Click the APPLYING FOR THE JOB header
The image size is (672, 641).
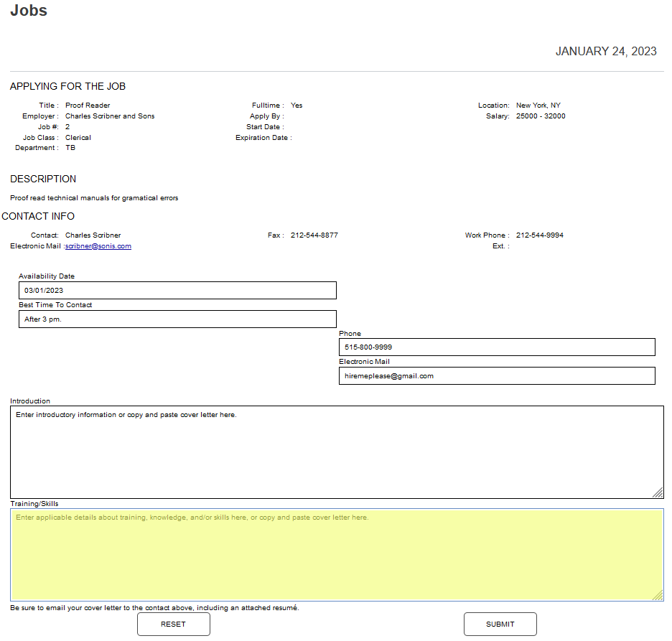67,85
